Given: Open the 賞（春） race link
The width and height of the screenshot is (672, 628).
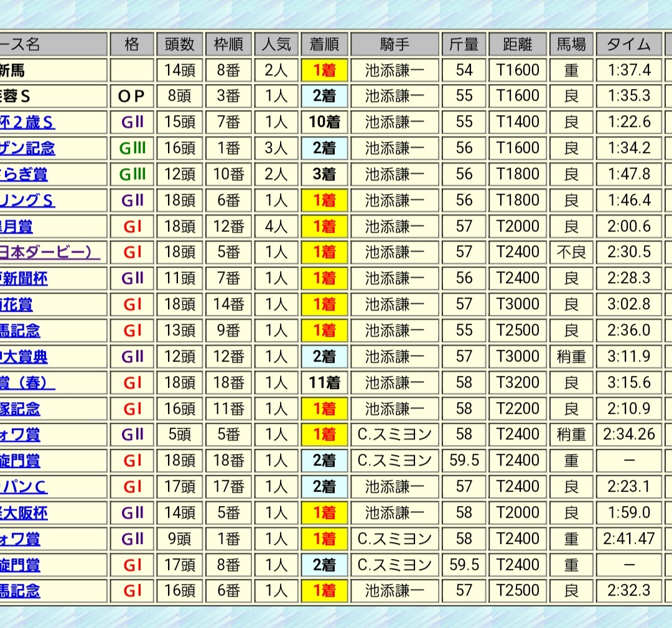Looking at the screenshot, I should (x=27, y=383).
